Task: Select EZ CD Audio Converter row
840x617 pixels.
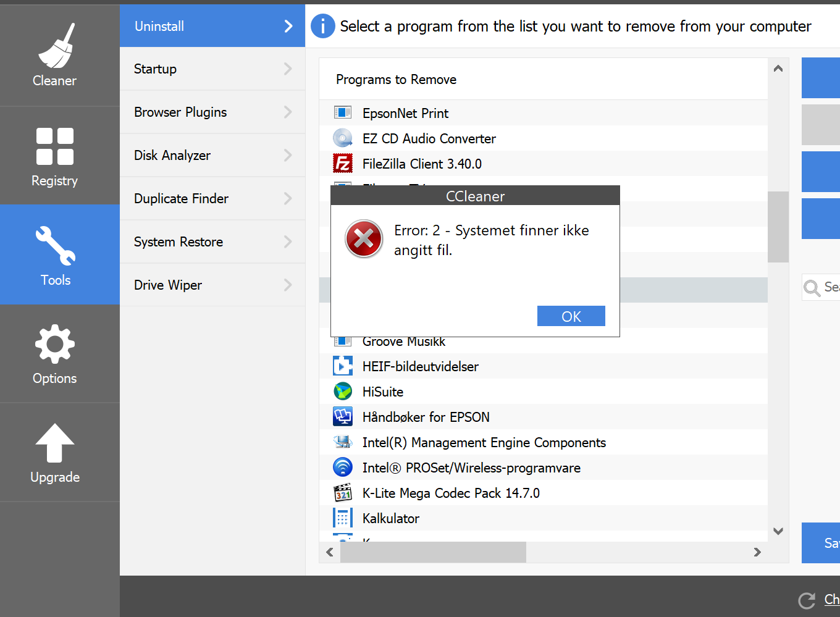Action: [x=544, y=138]
